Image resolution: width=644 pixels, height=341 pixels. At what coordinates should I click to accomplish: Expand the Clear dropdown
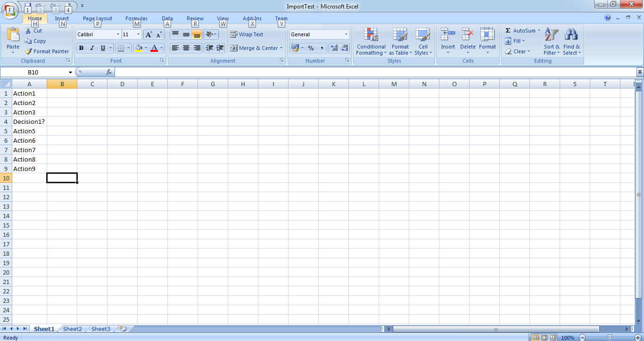(528, 51)
